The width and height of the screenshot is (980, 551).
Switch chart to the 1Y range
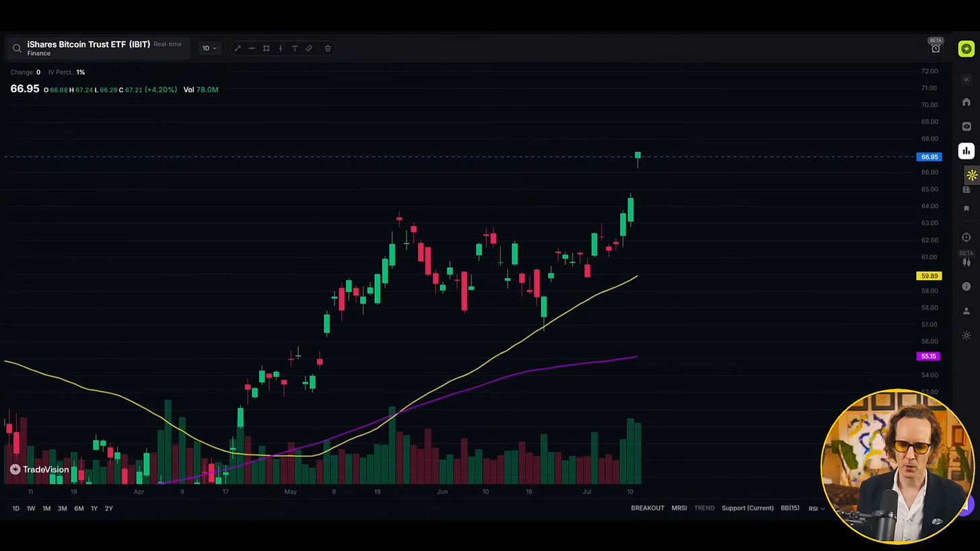click(x=94, y=508)
